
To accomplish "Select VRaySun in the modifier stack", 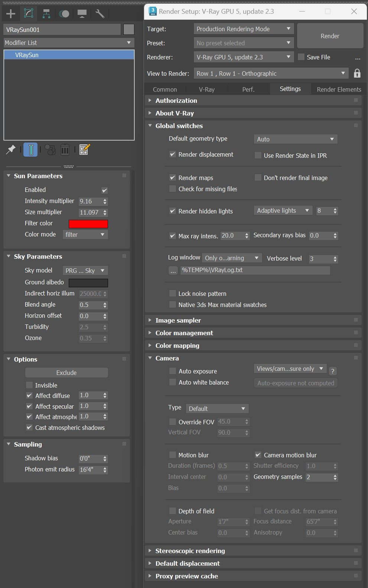I will point(69,55).
